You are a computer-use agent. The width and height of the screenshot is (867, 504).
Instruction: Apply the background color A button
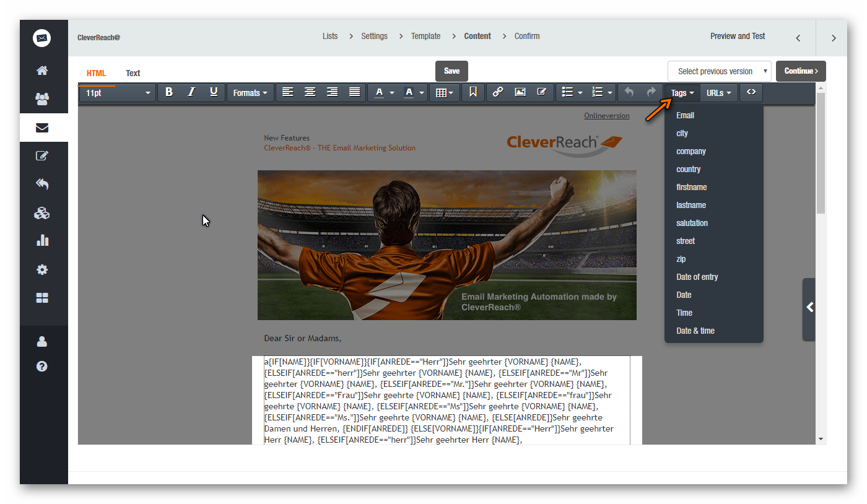pos(409,93)
